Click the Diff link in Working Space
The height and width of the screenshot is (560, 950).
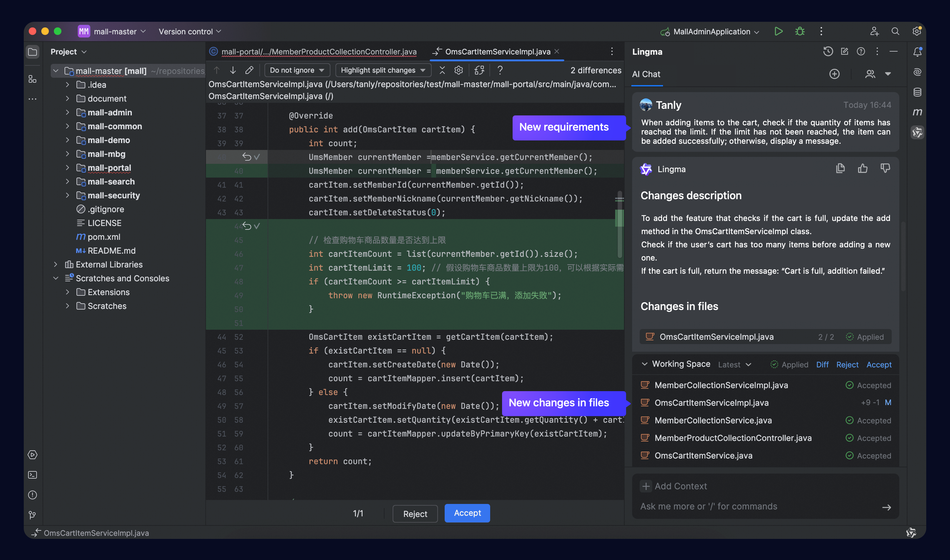coord(822,364)
